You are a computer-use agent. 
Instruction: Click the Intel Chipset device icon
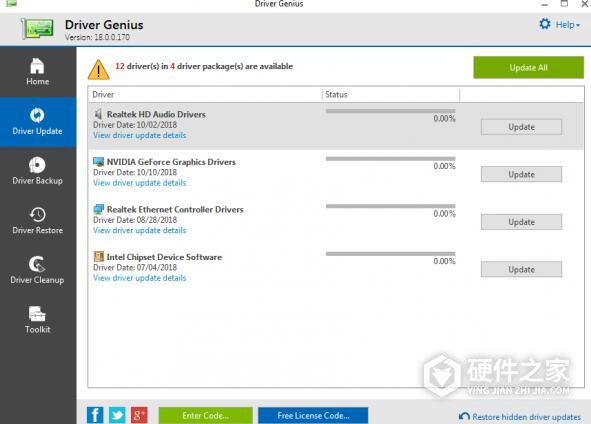coord(98,257)
